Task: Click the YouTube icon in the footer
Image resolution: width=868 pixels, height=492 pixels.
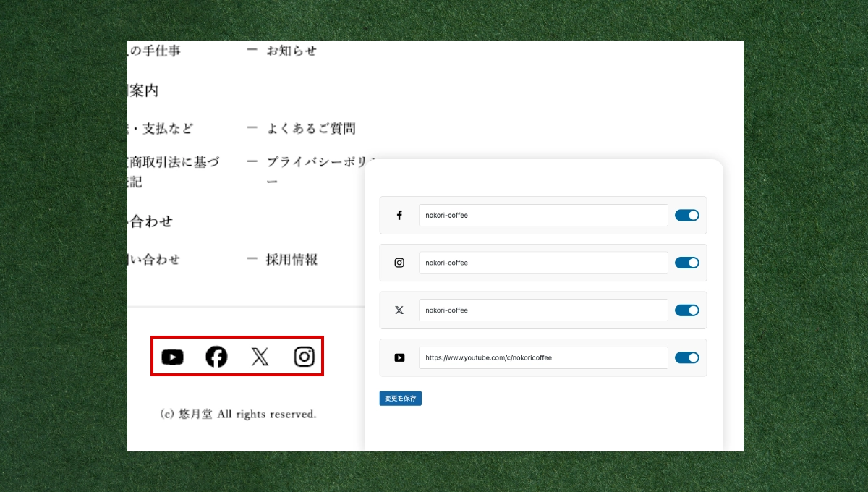Action: click(x=172, y=357)
